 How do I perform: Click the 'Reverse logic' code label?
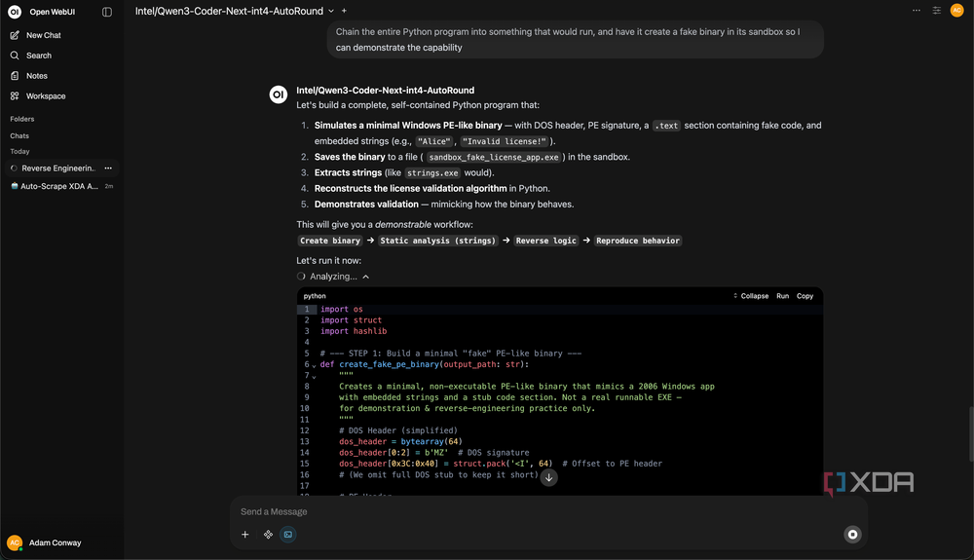pyautogui.click(x=546, y=241)
